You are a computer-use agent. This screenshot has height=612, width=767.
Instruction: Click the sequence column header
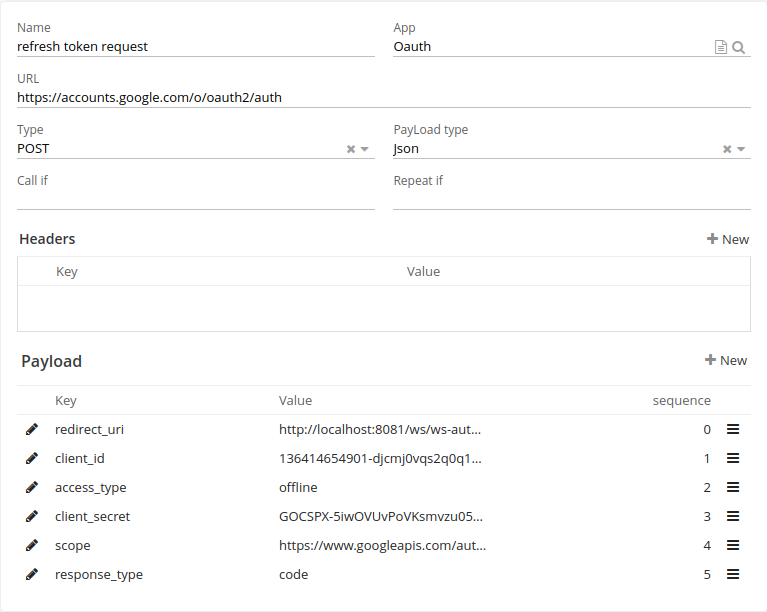[x=681, y=400]
